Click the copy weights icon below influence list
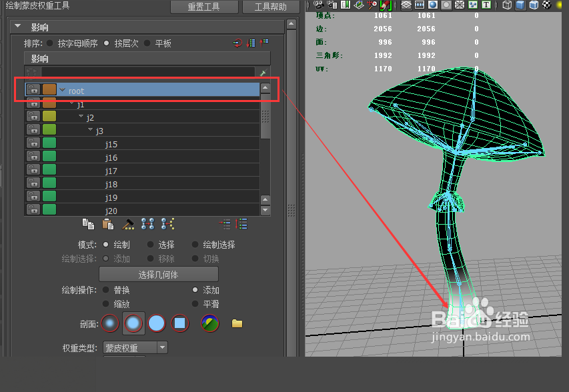Image resolution: width=569 pixels, height=392 pixels. point(87,224)
